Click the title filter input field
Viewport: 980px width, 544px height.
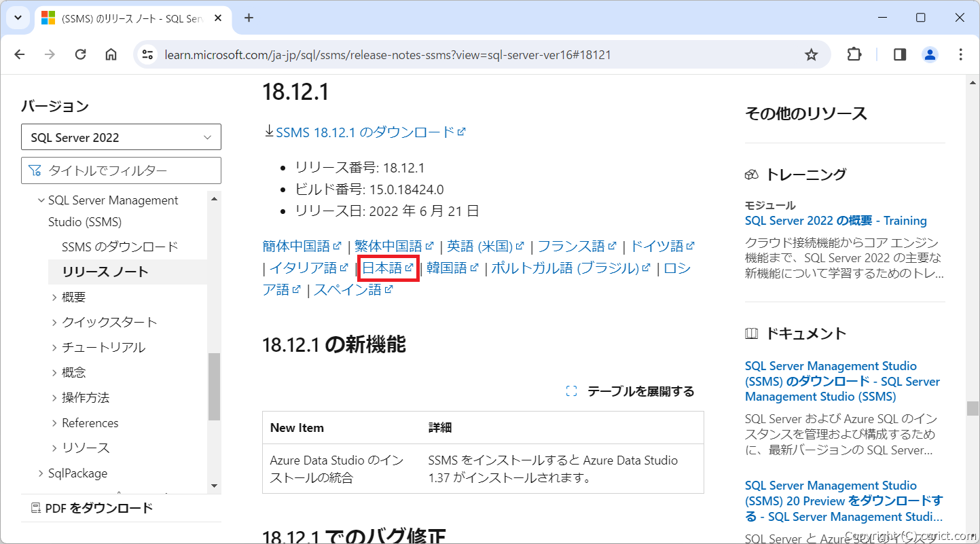121,170
